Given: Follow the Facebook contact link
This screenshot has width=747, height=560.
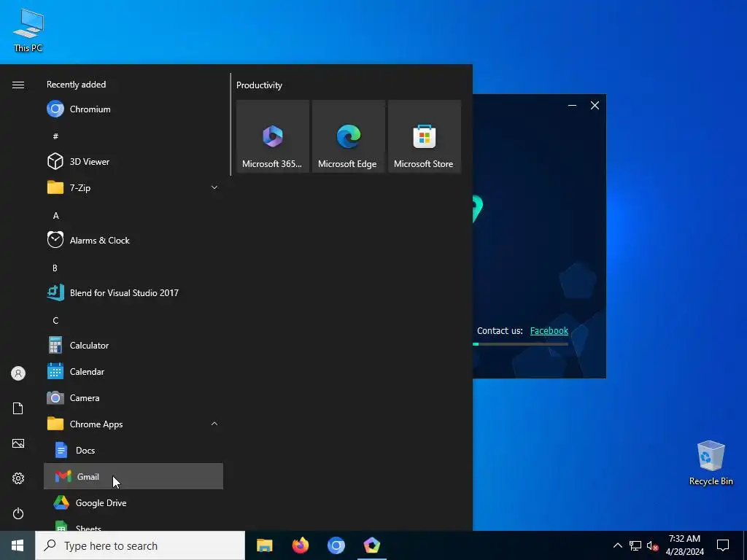Looking at the screenshot, I should pos(549,330).
